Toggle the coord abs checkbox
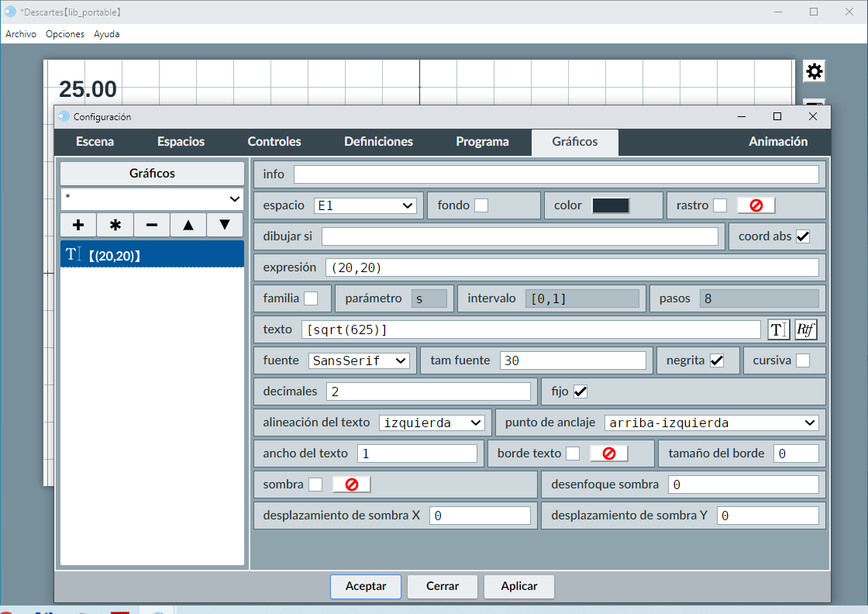 click(x=803, y=236)
